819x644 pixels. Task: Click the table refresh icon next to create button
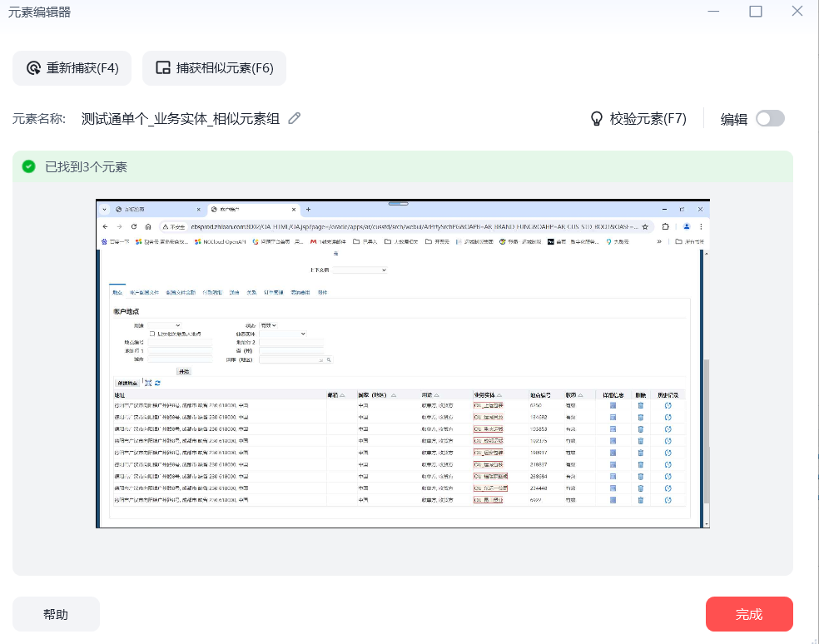coord(157,383)
